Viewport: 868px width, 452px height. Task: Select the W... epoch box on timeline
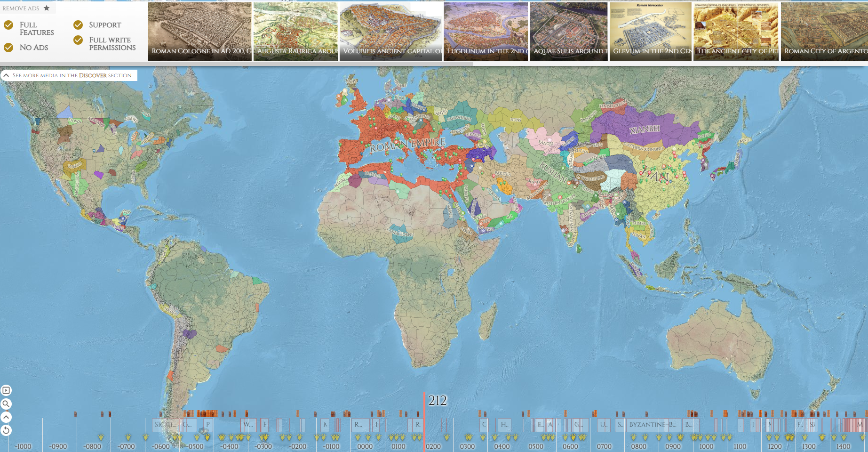tap(248, 425)
